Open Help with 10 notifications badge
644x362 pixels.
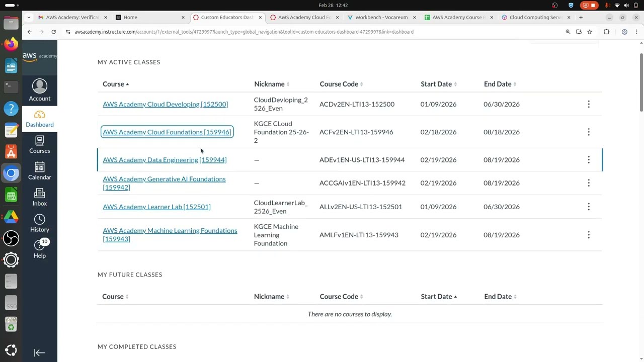click(39, 249)
